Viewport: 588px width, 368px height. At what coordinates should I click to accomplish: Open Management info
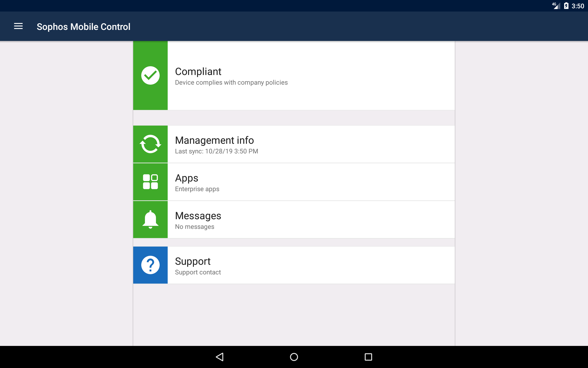[x=294, y=144]
